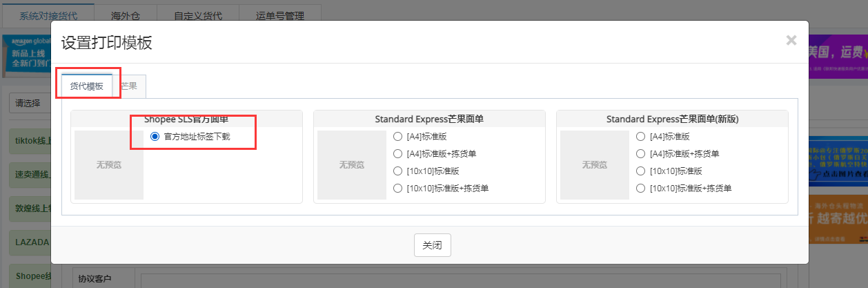Click the 芒果面单(新版) preview placeholder
Image resolution: width=868 pixels, height=288 pixels.
click(x=595, y=165)
